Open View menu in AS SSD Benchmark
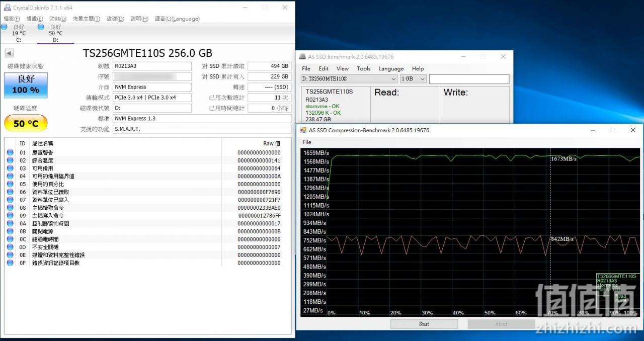 click(x=343, y=69)
